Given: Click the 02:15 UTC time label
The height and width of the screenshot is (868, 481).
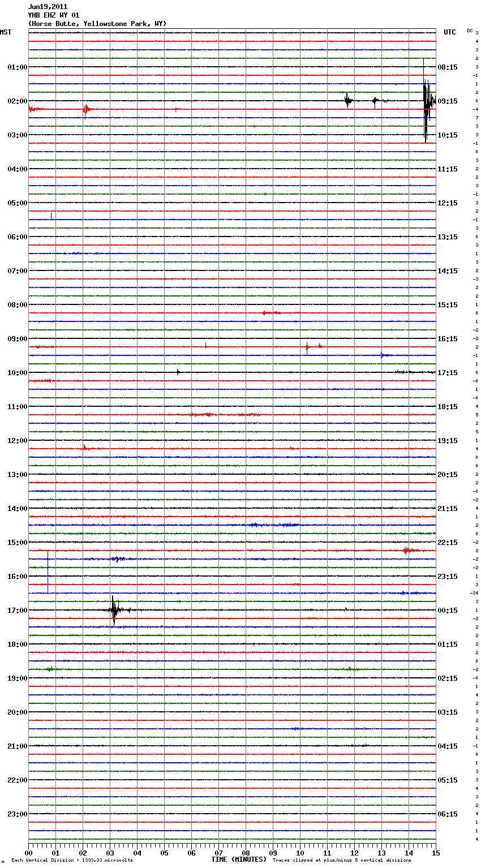Looking at the screenshot, I should pyautogui.click(x=448, y=678).
